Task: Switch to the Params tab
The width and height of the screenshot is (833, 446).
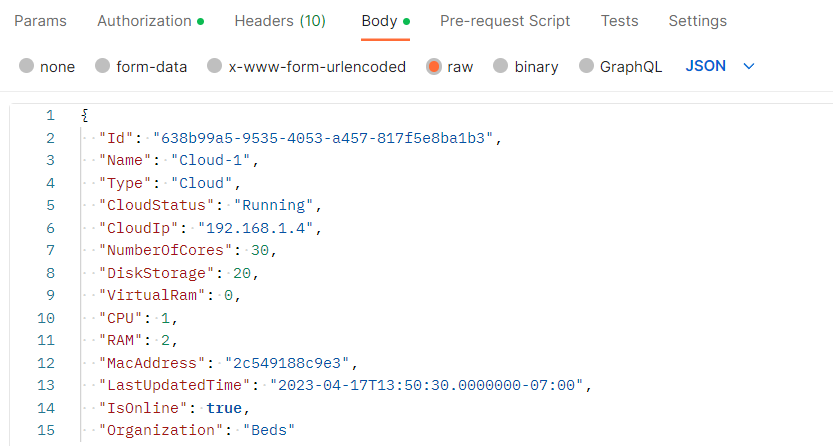Action: (x=40, y=21)
